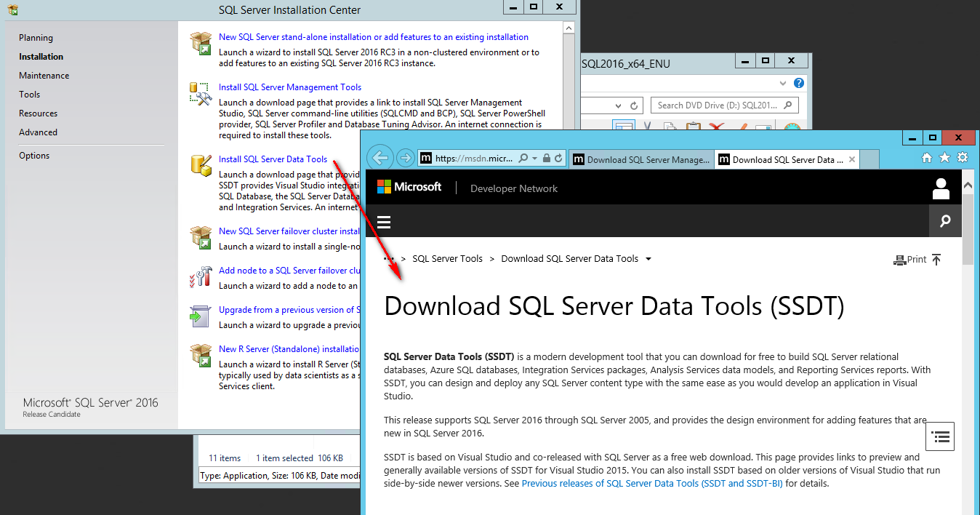The height and width of the screenshot is (515, 980).
Task: Click the browser page scrollbar thumb
Action: (968, 230)
